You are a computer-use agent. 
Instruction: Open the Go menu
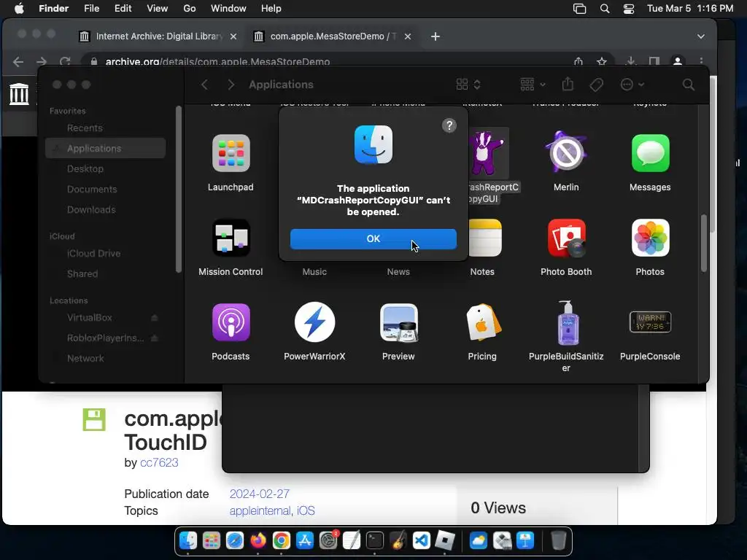pyautogui.click(x=190, y=9)
